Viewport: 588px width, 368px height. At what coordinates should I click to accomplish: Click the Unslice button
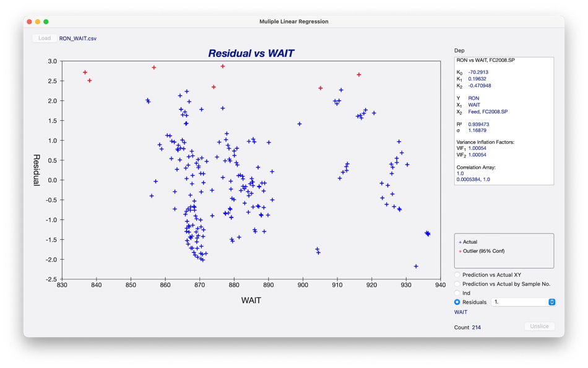tap(539, 326)
